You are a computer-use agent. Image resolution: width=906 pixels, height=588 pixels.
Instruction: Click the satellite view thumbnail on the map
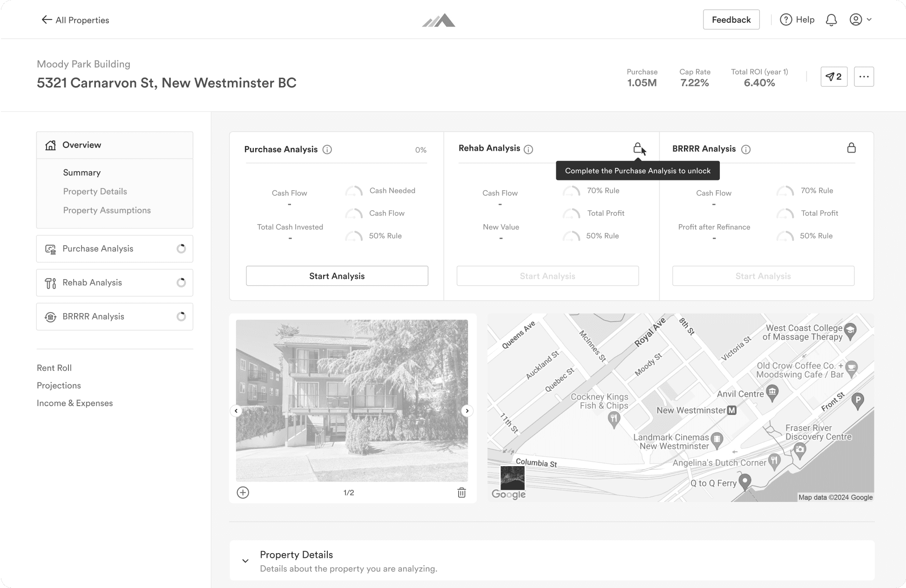[512, 478]
